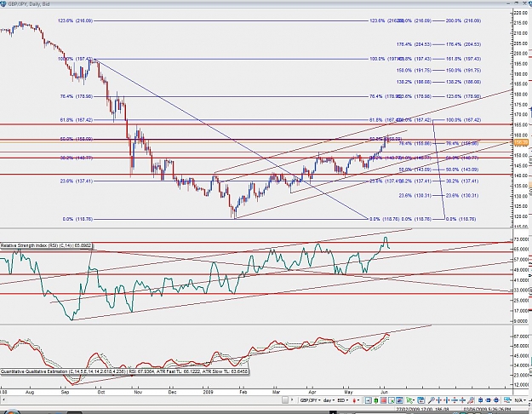Click the calendar date icon in toolbar
This screenshot has height=414, width=532.
click(421, 400)
